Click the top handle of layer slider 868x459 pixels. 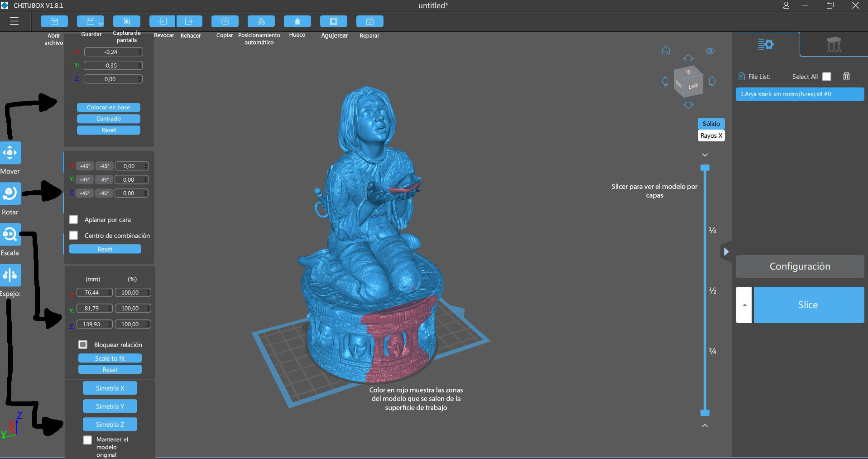(705, 168)
